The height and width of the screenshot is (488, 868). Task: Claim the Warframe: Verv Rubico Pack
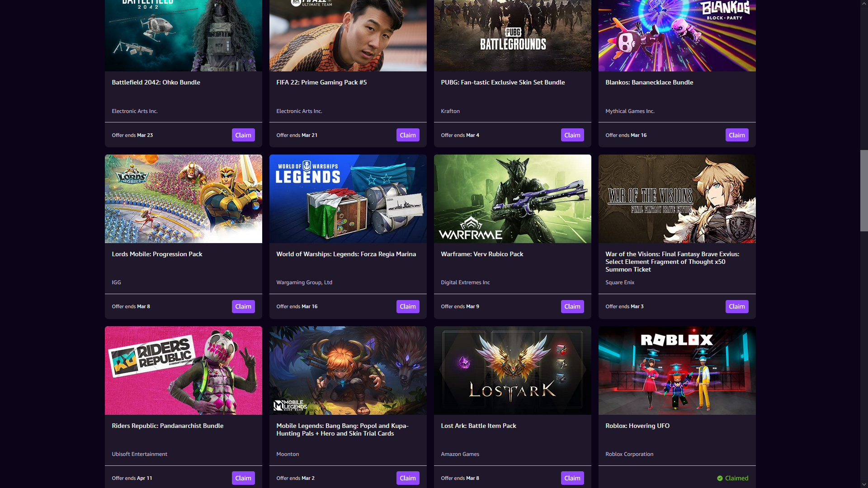pyautogui.click(x=572, y=306)
